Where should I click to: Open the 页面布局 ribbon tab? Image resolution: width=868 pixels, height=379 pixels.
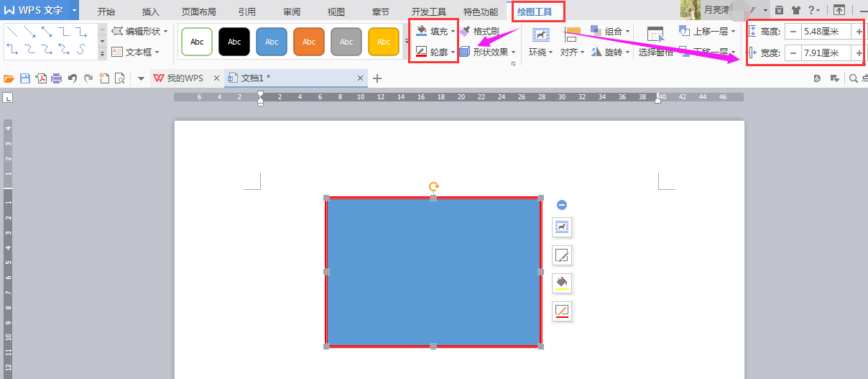(x=199, y=12)
